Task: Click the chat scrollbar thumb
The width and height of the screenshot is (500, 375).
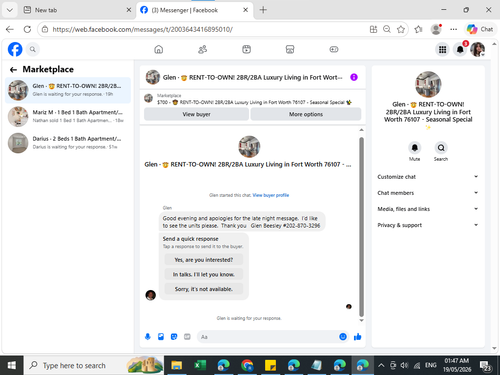Action: coord(361,227)
